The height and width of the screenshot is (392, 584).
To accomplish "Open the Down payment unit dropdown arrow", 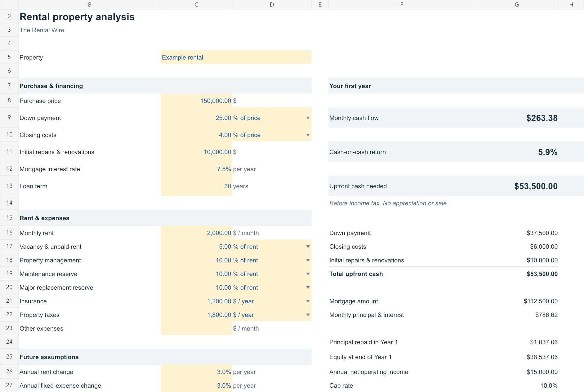I will tap(308, 118).
